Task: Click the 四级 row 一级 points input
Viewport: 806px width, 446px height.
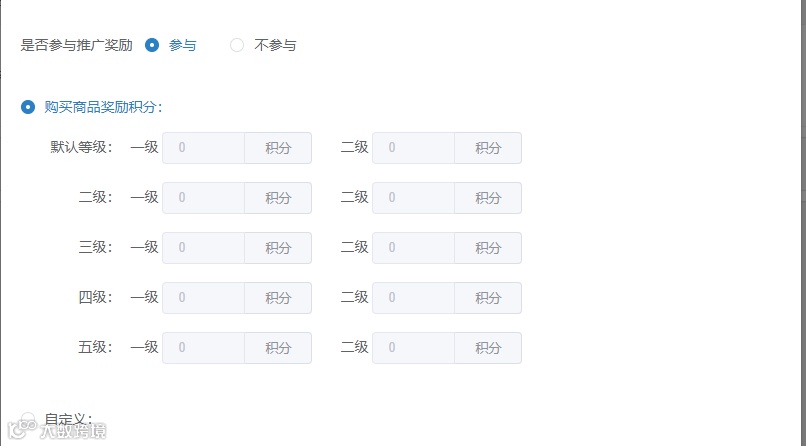Action: [x=204, y=298]
